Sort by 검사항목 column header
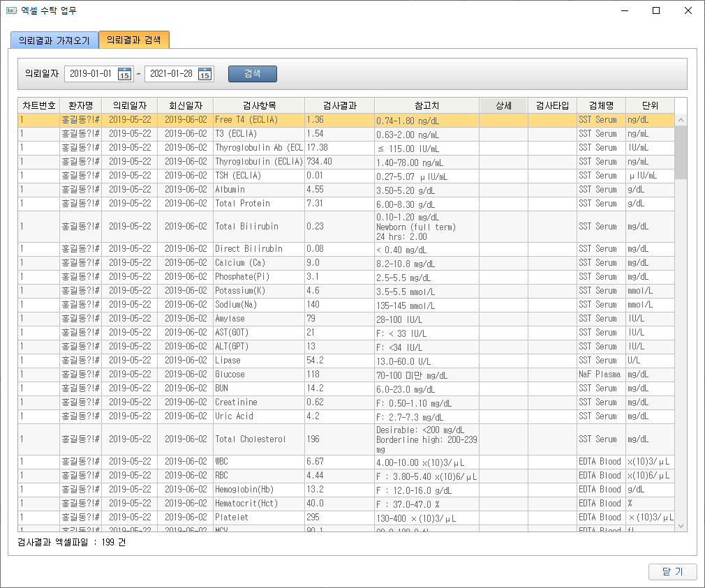Viewport: 705px width, 588px height. tap(259, 105)
